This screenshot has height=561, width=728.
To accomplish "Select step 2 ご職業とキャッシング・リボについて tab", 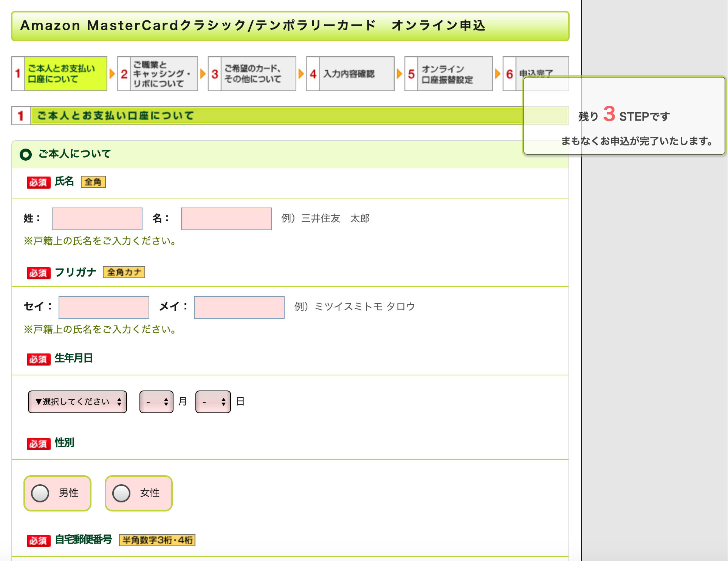I will pyautogui.click(x=158, y=74).
